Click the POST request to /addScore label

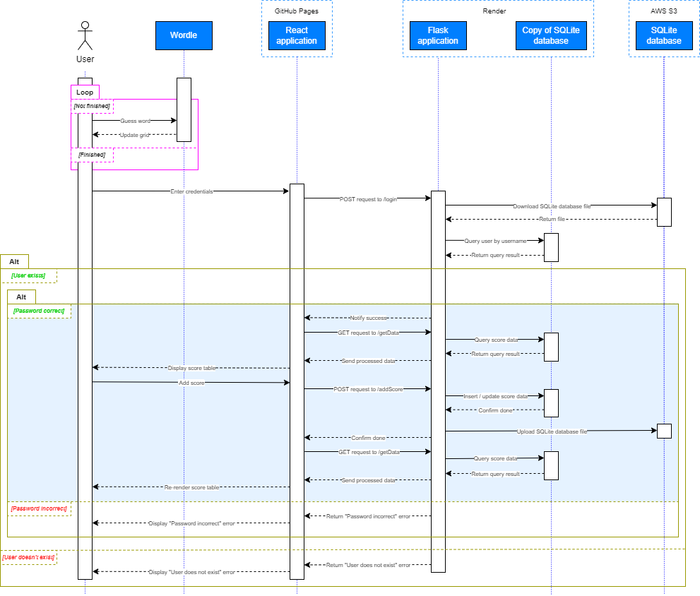click(x=368, y=389)
